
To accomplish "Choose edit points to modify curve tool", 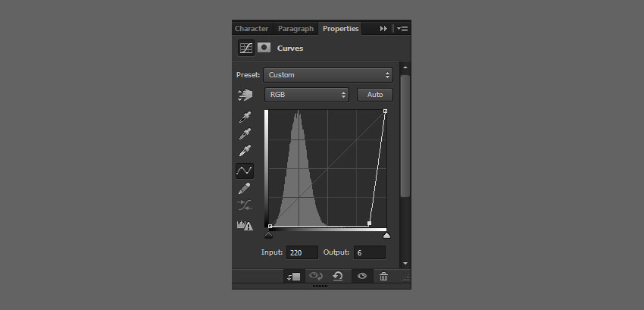I will (x=245, y=171).
